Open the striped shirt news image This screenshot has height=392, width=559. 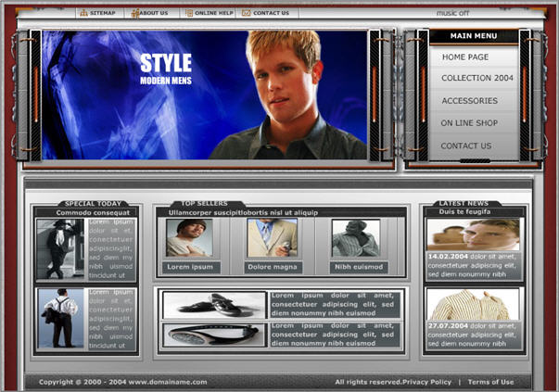click(x=473, y=305)
